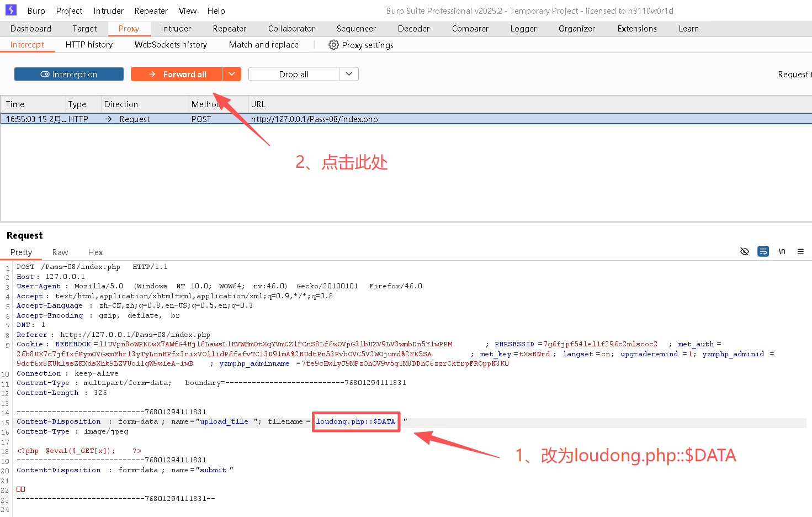This screenshot has width=812, height=517.
Task: Open the Project menu
Action: click(x=69, y=10)
